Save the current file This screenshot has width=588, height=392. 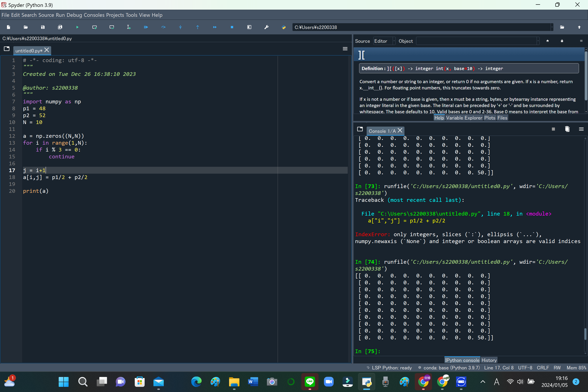tap(43, 27)
